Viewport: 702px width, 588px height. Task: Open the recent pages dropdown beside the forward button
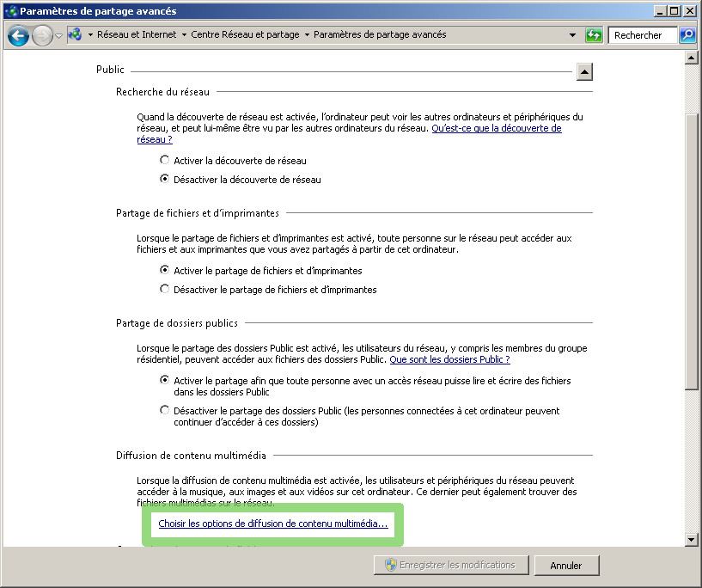(x=58, y=35)
